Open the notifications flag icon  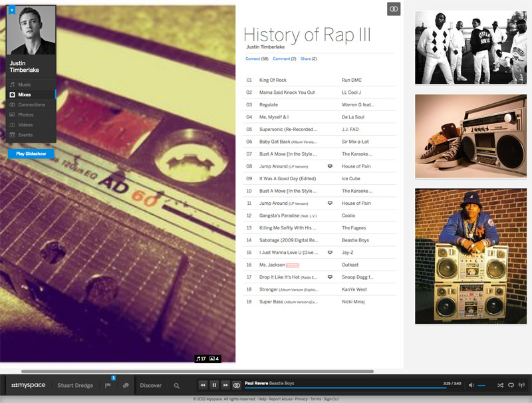click(x=108, y=385)
